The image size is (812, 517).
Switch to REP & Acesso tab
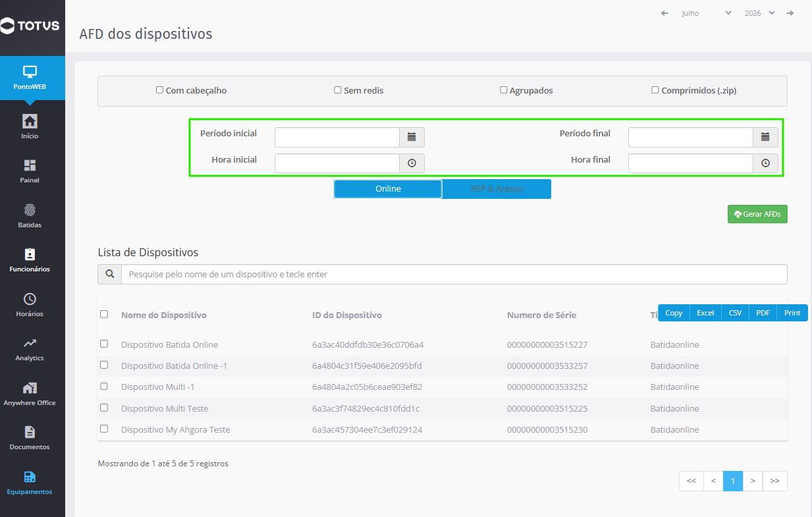[x=497, y=189]
